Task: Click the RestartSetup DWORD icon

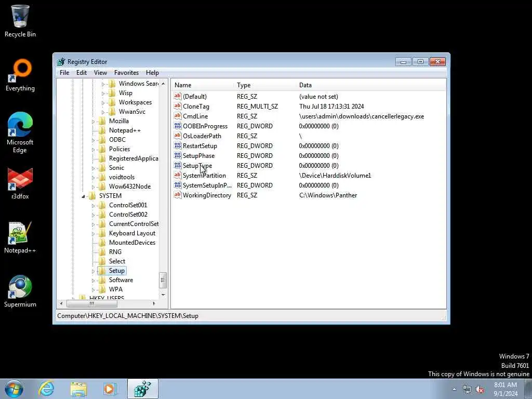Action: coord(178,145)
